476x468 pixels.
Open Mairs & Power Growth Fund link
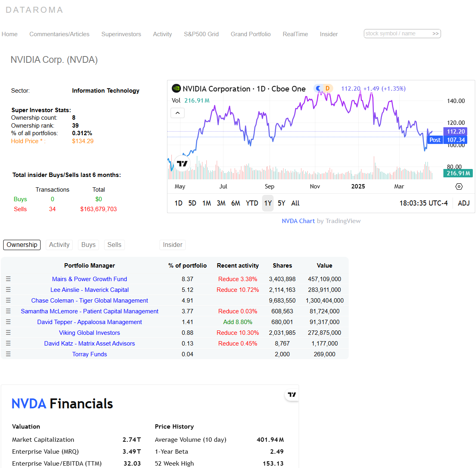pyautogui.click(x=89, y=279)
